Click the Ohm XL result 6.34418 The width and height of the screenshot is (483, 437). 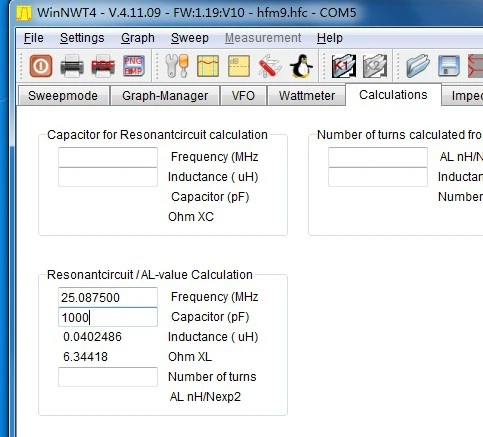(x=85, y=357)
